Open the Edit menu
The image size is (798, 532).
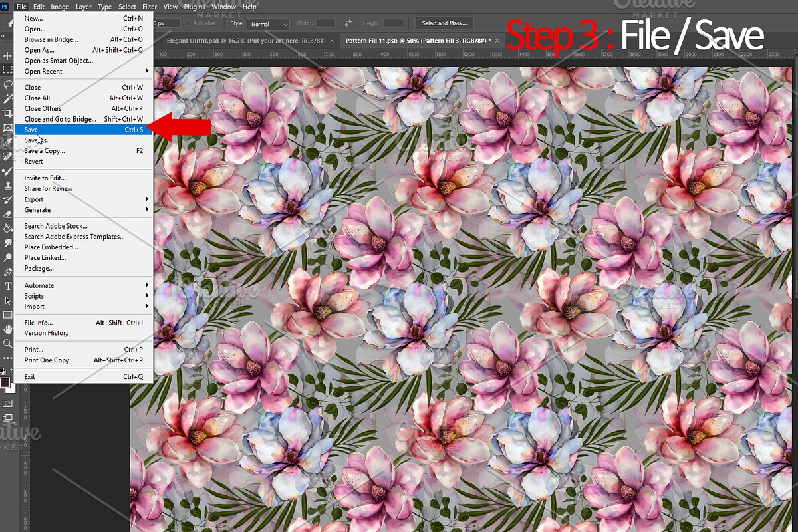point(39,7)
